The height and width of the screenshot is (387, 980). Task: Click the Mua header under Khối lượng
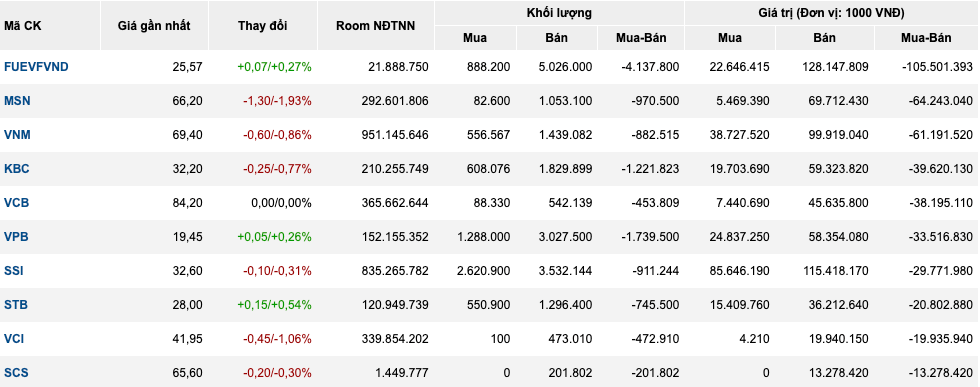tap(475, 38)
